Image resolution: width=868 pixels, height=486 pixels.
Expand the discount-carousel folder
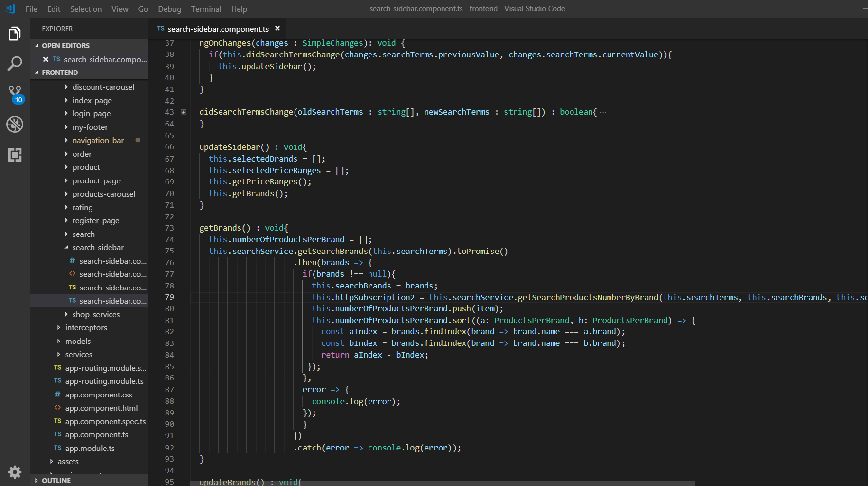tap(103, 87)
